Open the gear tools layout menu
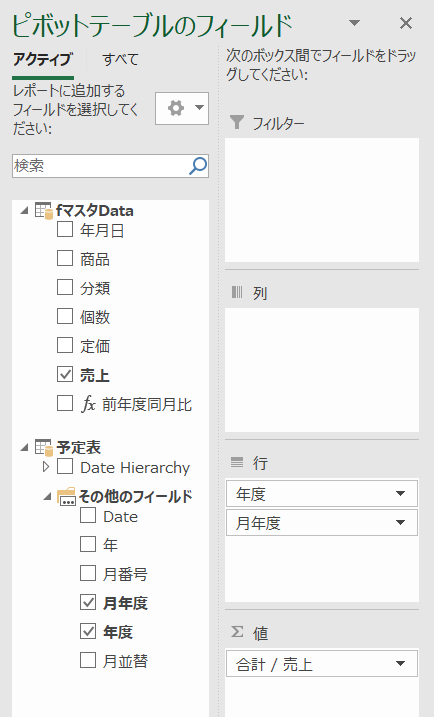 pos(182,108)
